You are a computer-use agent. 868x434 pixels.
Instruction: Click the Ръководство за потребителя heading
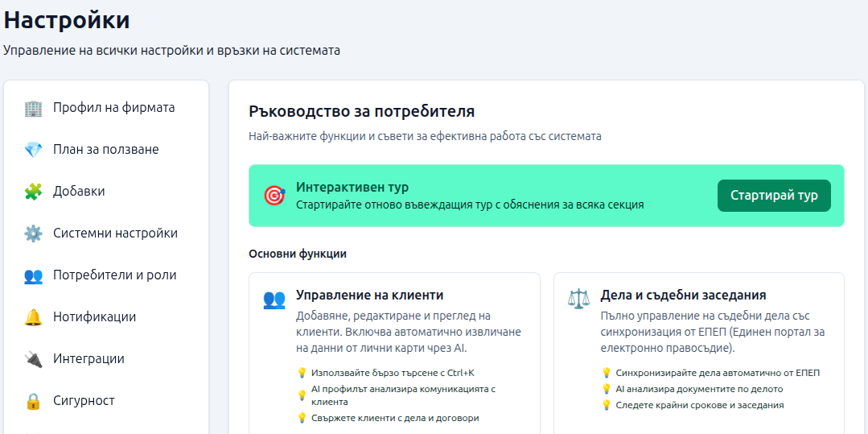[x=361, y=112]
